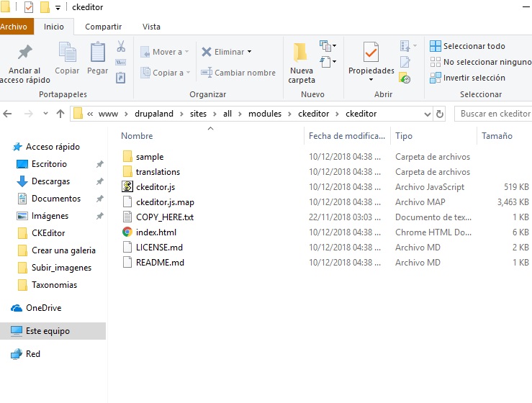Click the copy path icon
This screenshot has width=532, height=403.
pos(121,62)
